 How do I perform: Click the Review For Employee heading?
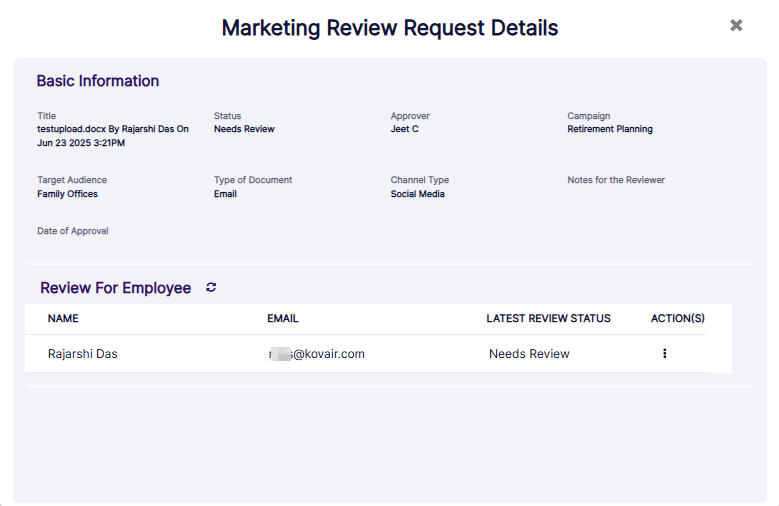pyautogui.click(x=115, y=288)
